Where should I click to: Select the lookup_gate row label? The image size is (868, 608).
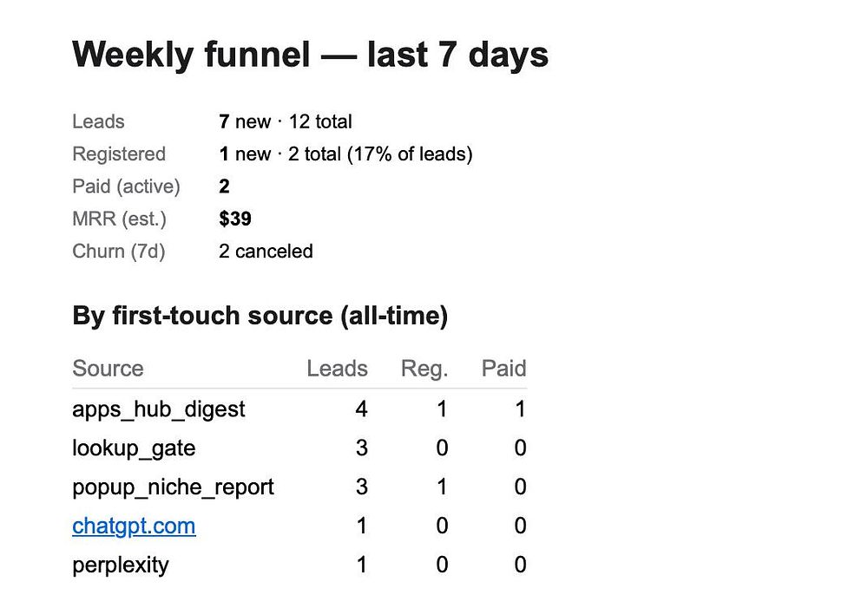(134, 448)
